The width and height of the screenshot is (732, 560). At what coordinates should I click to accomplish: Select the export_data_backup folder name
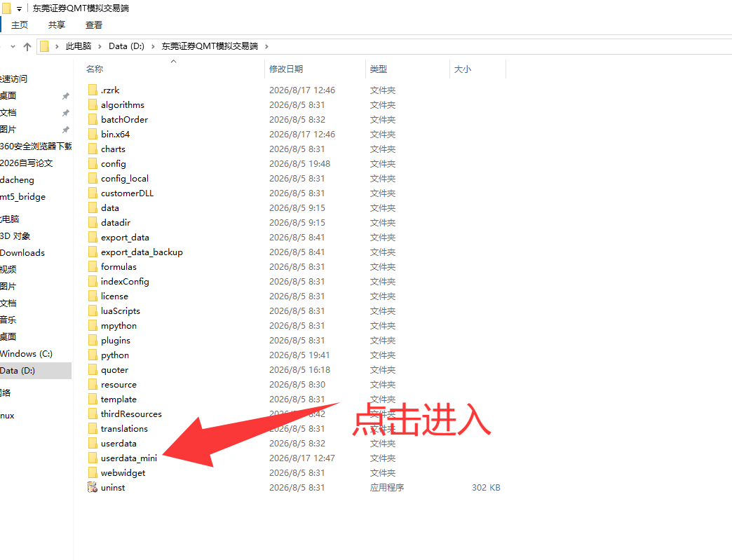(142, 252)
